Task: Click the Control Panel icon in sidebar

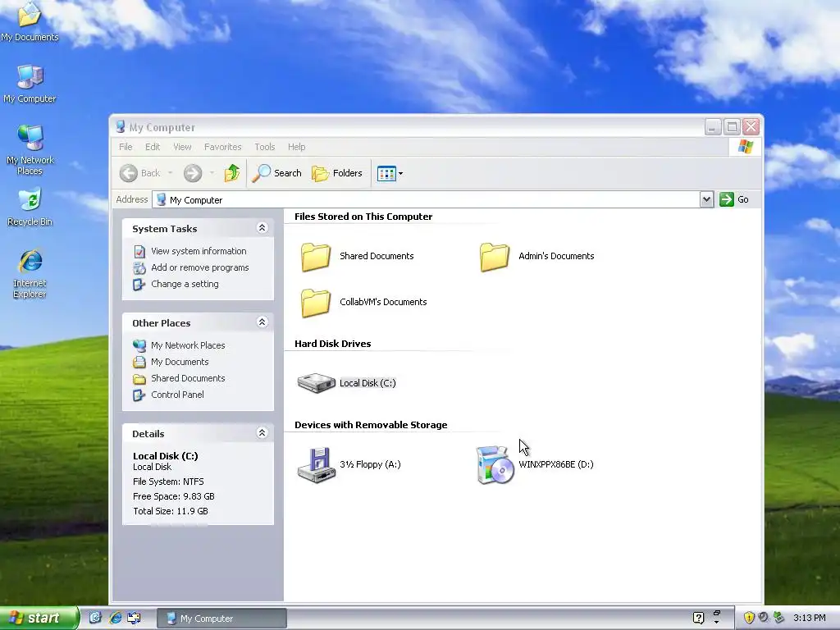Action: click(139, 395)
